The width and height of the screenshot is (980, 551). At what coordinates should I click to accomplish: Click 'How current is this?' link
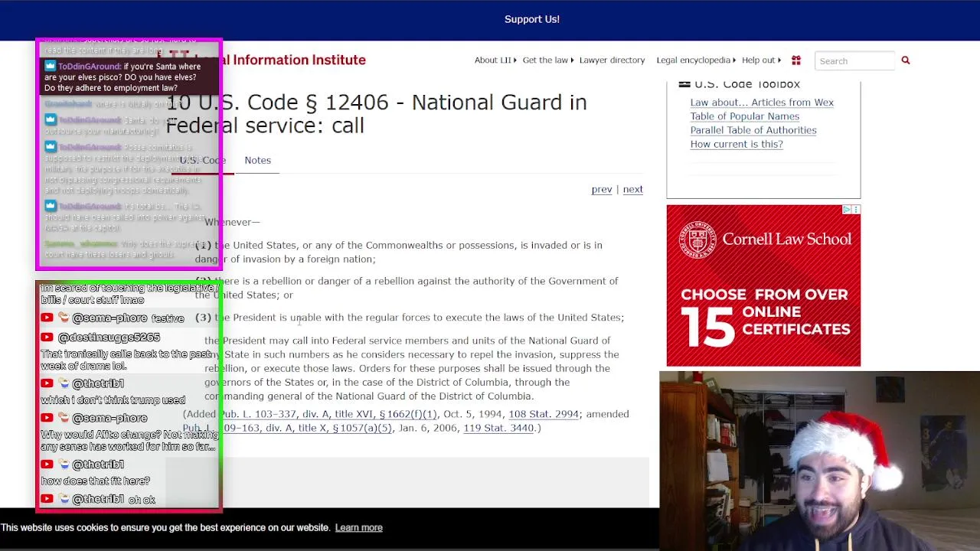(737, 144)
